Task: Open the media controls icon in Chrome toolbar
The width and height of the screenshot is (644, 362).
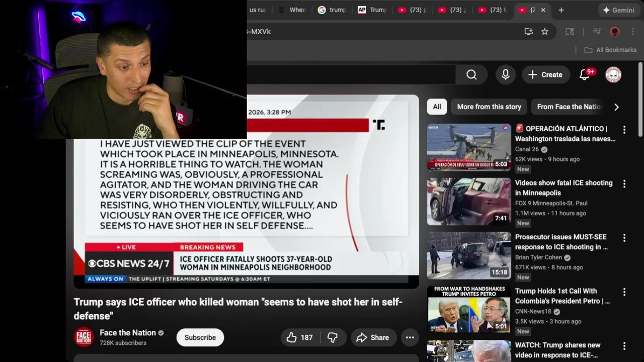Action: point(597,32)
